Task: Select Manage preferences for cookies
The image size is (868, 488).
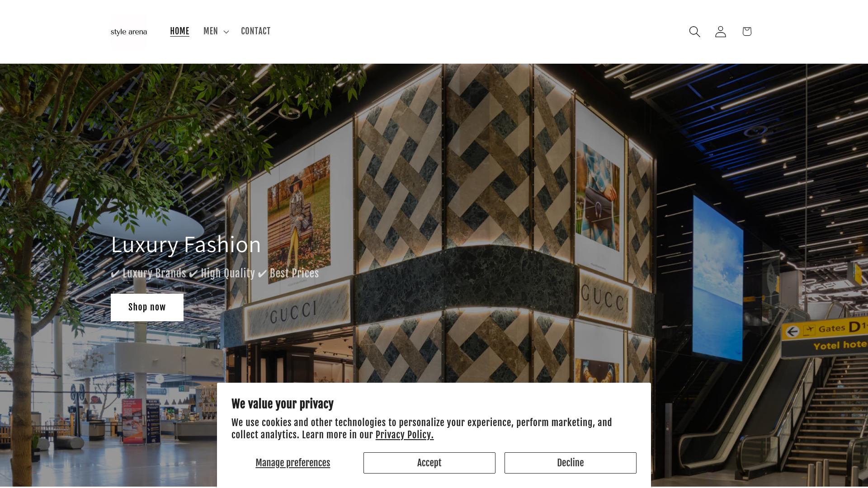Action: pos(292,463)
